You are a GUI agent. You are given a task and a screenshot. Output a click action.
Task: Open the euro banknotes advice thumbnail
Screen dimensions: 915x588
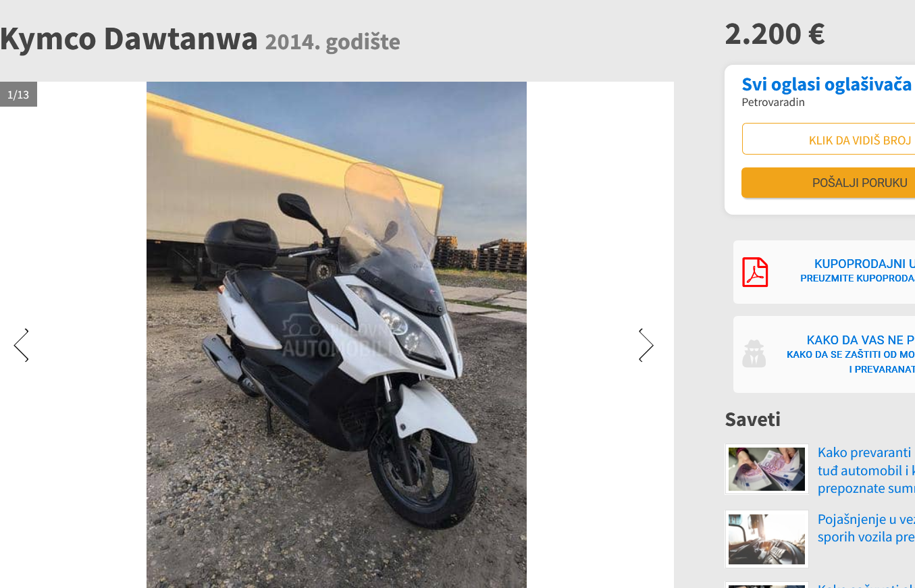pos(766,469)
